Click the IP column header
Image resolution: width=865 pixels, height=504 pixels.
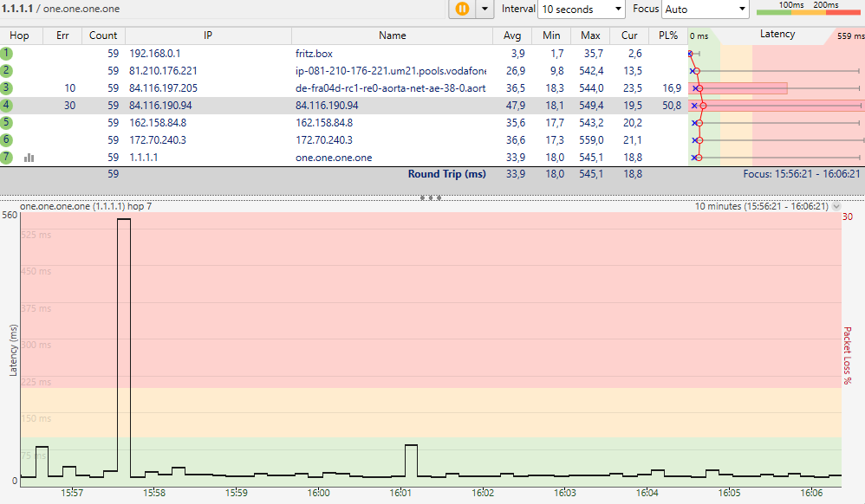coord(208,36)
